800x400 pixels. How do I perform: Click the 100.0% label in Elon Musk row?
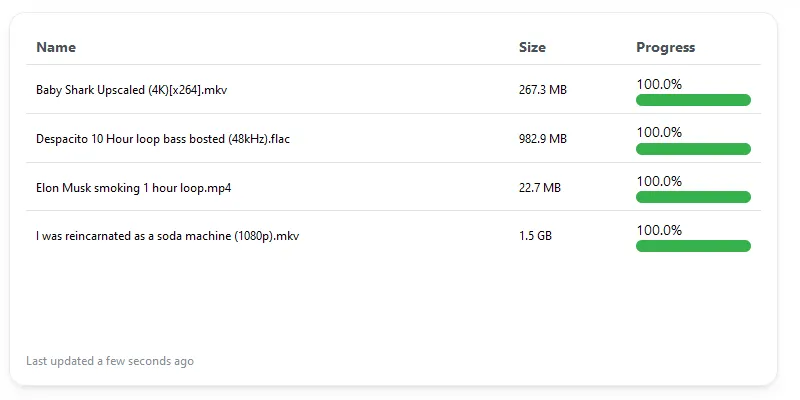pos(659,181)
